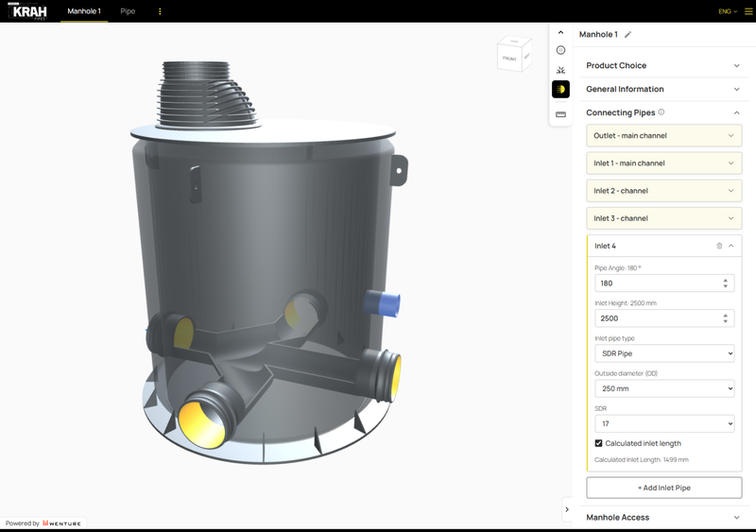Click the Manhole 1 panel title
Screen dimensions: 756x532
(598, 34)
